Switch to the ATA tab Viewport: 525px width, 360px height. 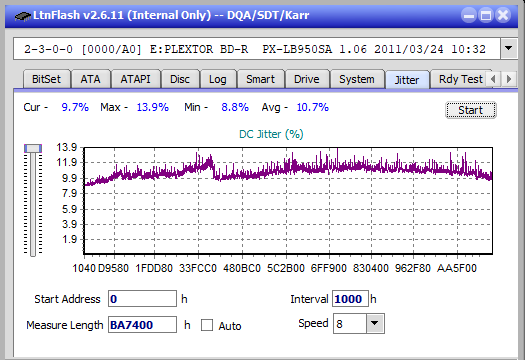90,79
